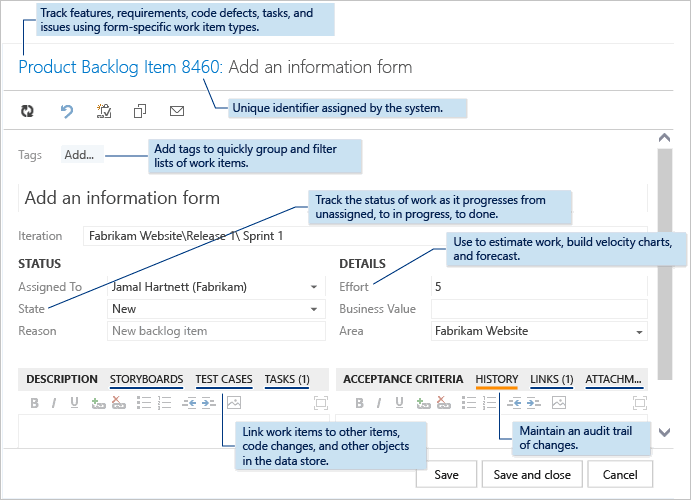Apply bulleted list in Description editor
The image size is (691, 500).
[x=144, y=403]
